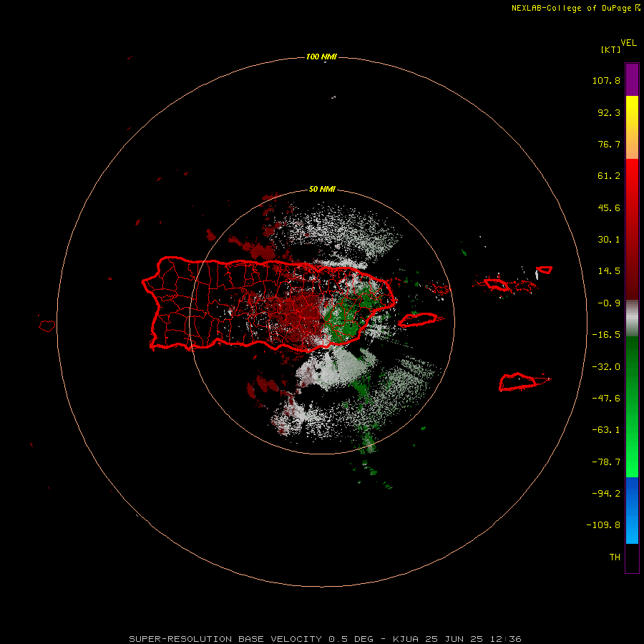
Task: Select the 107.8 velocity scale value
Action: [606, 80]
